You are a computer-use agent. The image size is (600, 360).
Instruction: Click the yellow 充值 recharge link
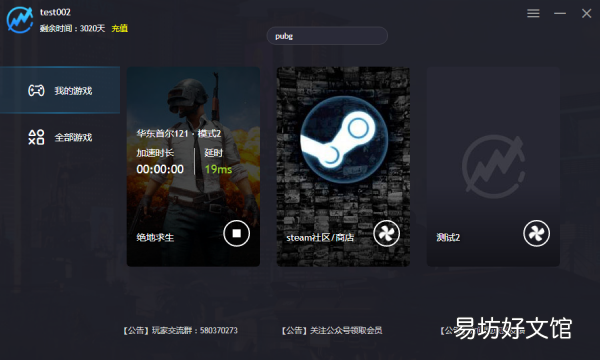pos(119,28)
